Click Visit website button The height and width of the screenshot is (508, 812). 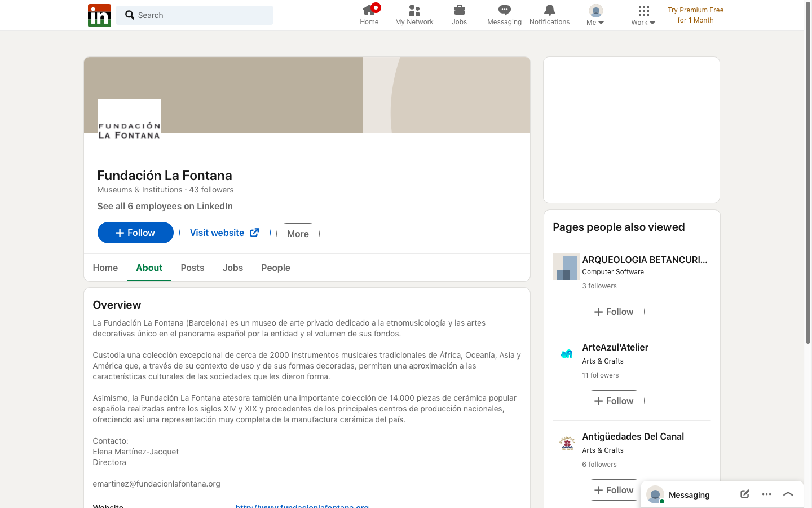tap(224, 233)
